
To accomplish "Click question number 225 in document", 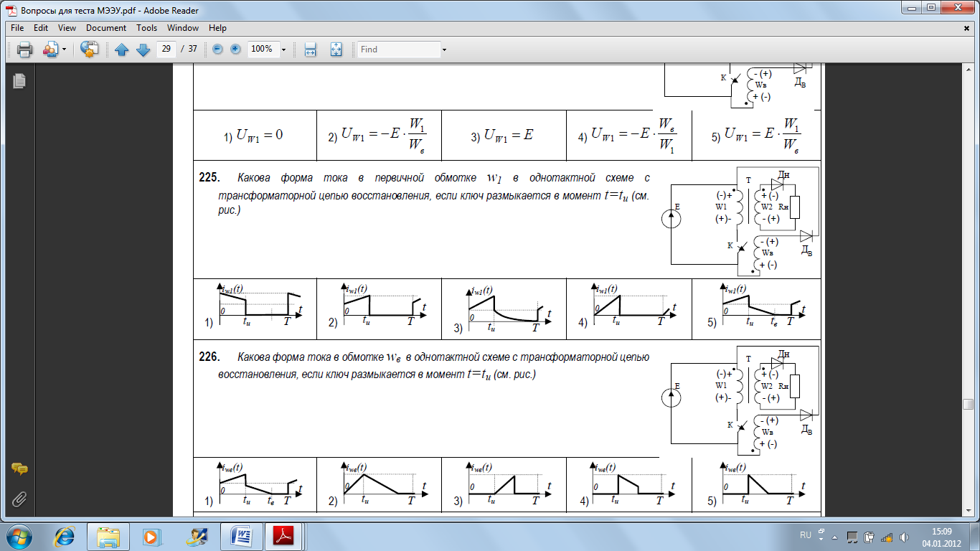I will 207,178.
